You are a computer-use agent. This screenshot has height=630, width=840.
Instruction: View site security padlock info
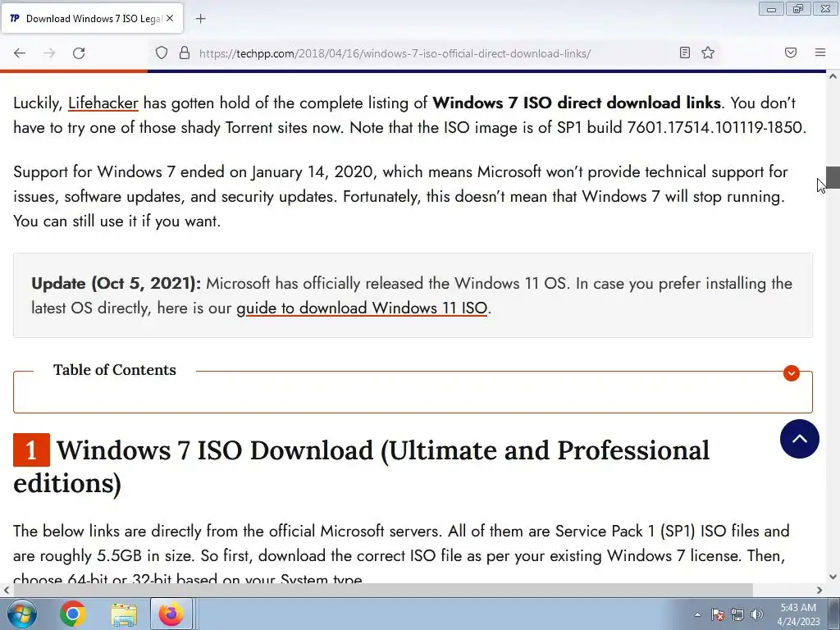tap(185, 53)
